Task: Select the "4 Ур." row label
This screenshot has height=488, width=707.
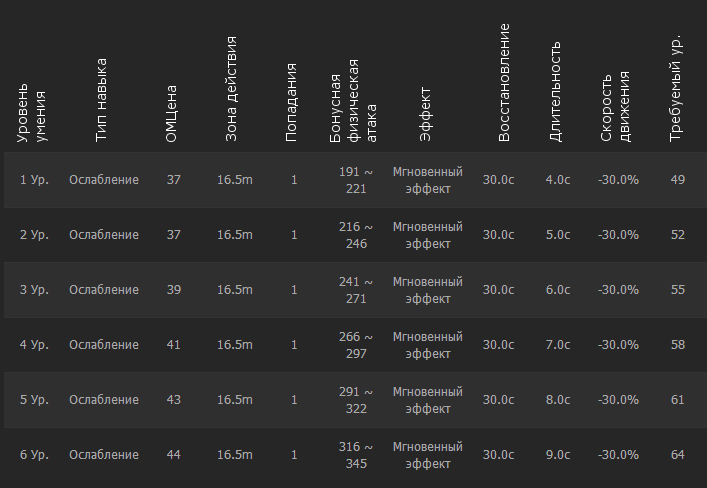Action: click(34, 345)
